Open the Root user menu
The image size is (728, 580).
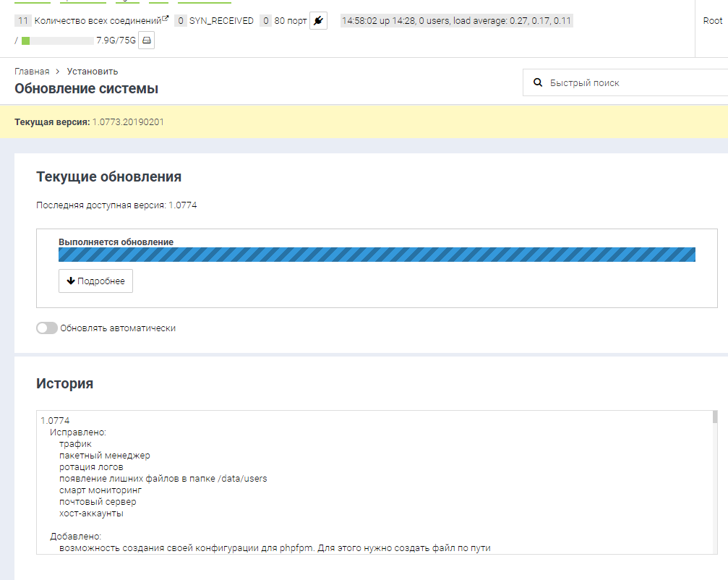tap(712, 21)
